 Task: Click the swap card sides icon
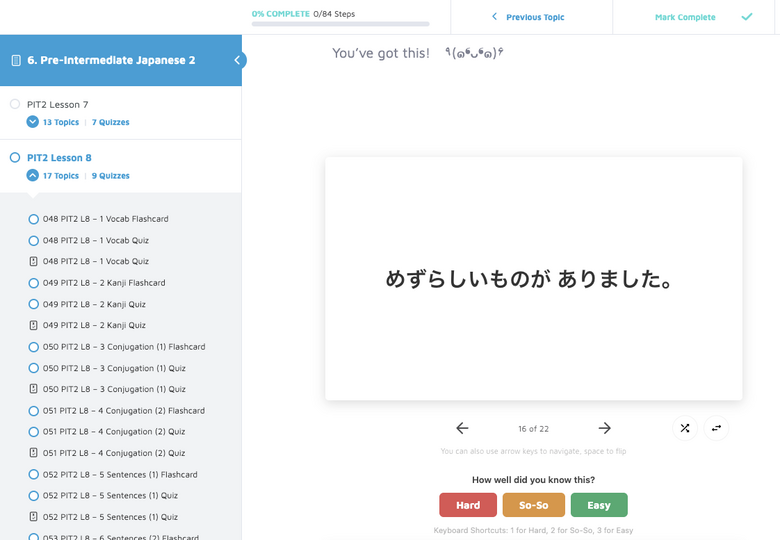(716, 428)
